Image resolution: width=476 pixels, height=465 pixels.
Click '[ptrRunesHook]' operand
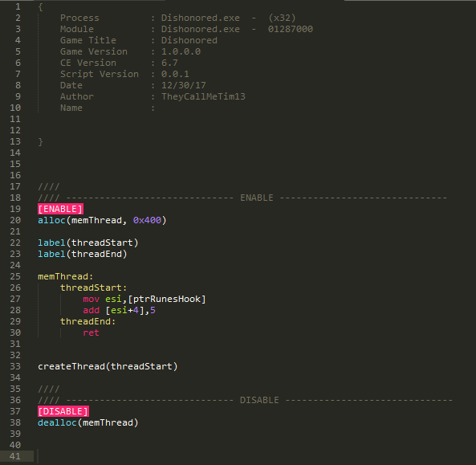click(x=167, y=299)
